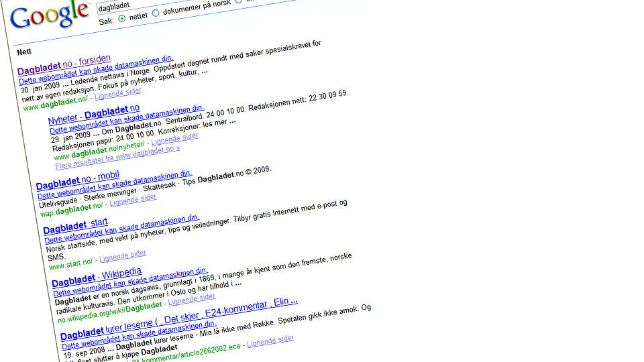This screenshot has height=362, width=644.
Task: Click the 'wap.dagbladet.no/' green URL text
Action: coord(72,209)
